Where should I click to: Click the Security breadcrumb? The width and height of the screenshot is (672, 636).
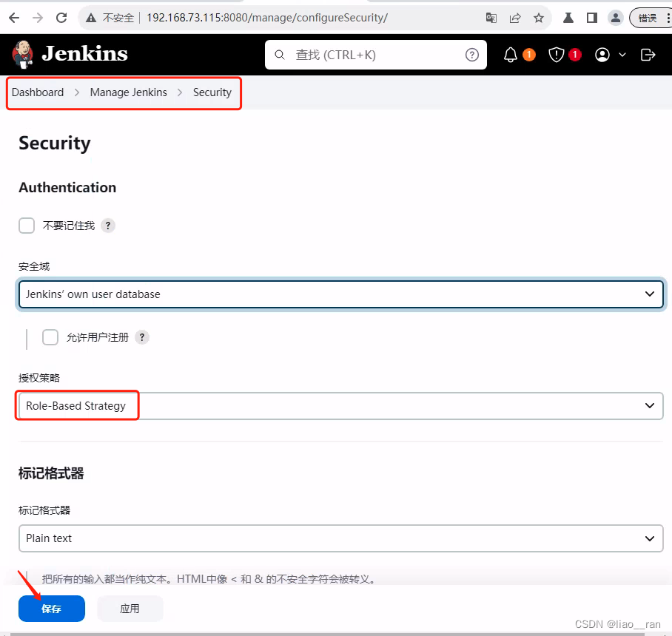click(x=212, y=92)
